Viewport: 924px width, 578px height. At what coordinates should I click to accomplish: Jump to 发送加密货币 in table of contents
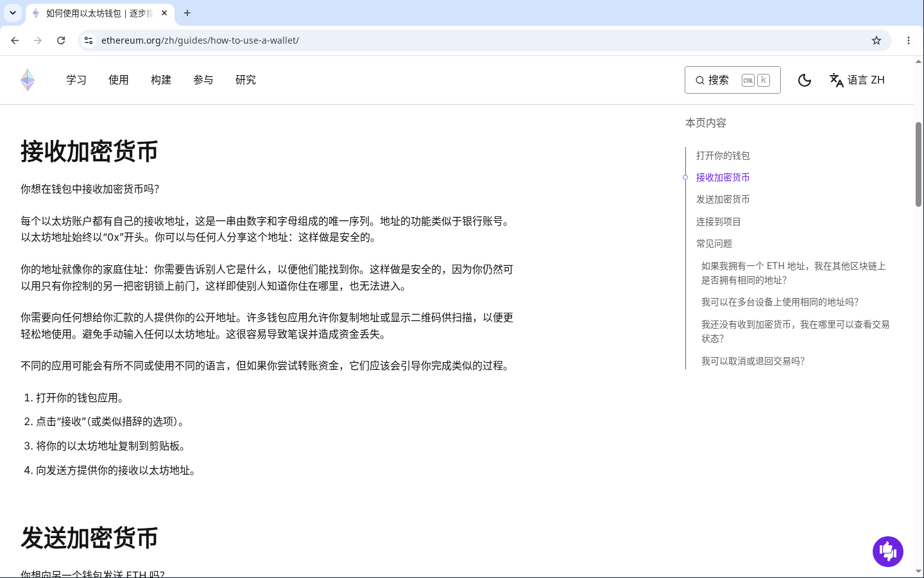coord(723,199)
